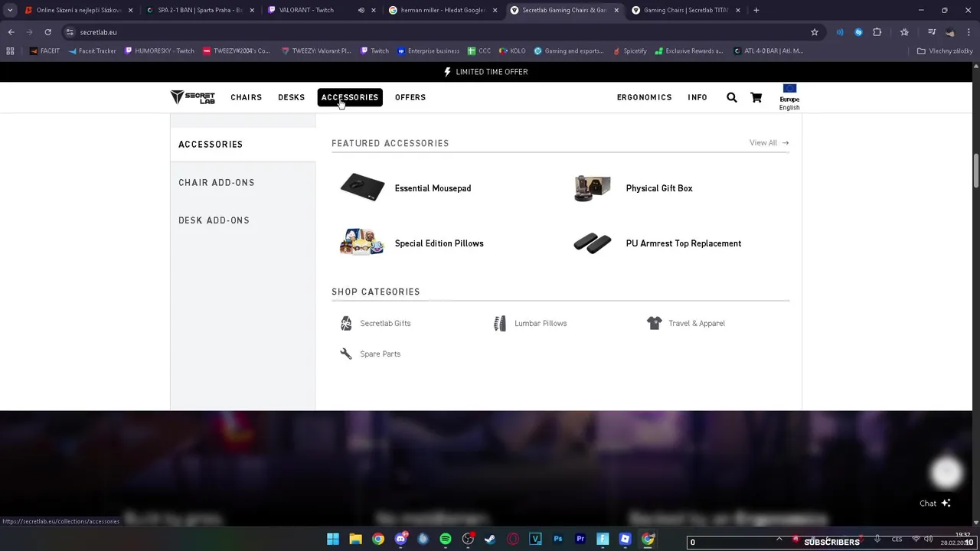Screen dimensions: 980x551
Task: Open File Explorer from the taskbar
Action: [x=355, y=540]
